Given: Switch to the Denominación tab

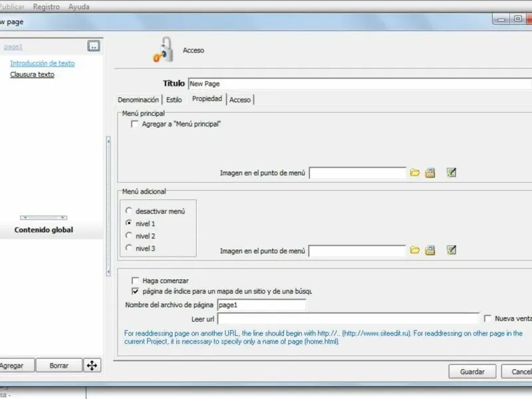Looking at the screenshot, I should [138, 100].
